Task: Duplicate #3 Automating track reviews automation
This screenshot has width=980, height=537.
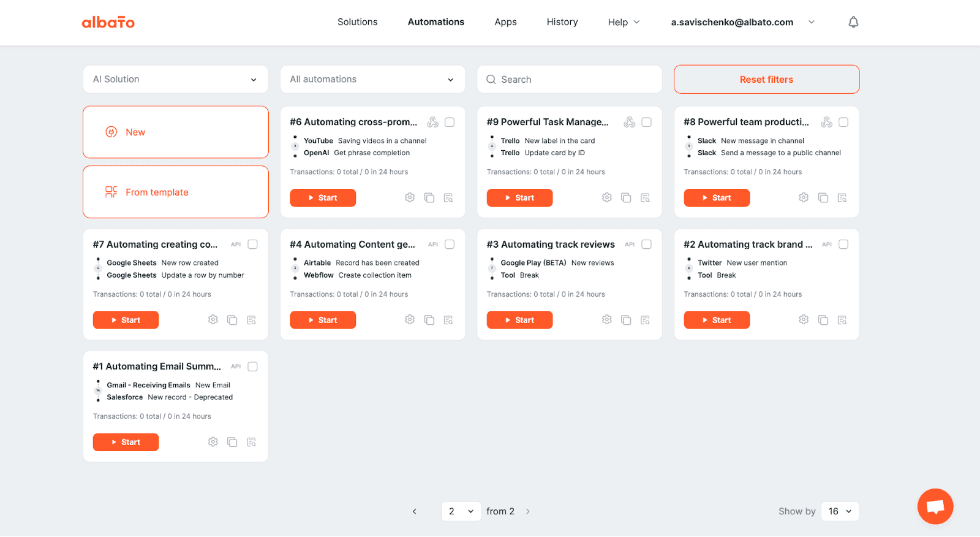Action: (x=626, y=319)
